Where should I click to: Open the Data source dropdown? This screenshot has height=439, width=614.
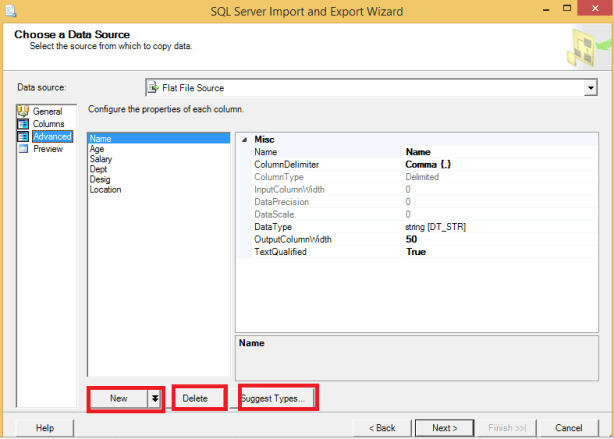click(589, 88)
